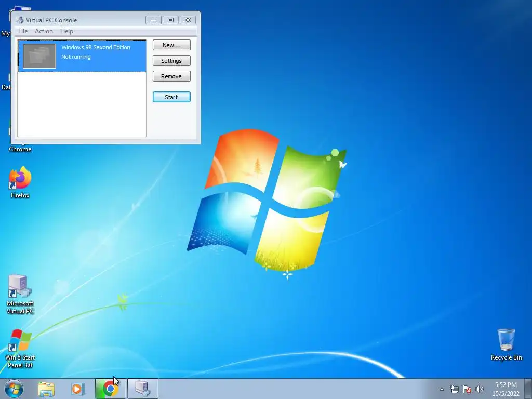The width and height of the screenshot is (532, 399).
Task: Select the Recycle Bin icon
Action: click(x=506, y=344)
